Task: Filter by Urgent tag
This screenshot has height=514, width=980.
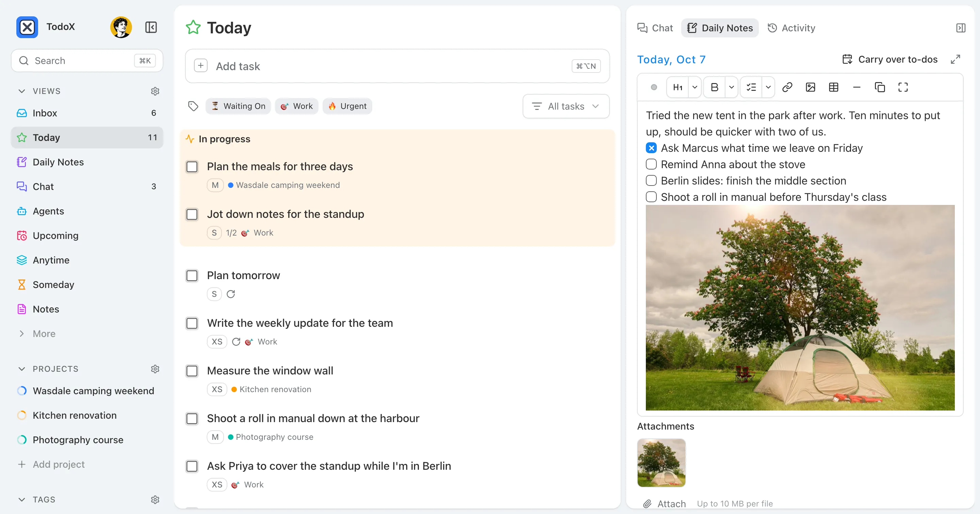Action: pyautogui.click(x=347, y=106)
